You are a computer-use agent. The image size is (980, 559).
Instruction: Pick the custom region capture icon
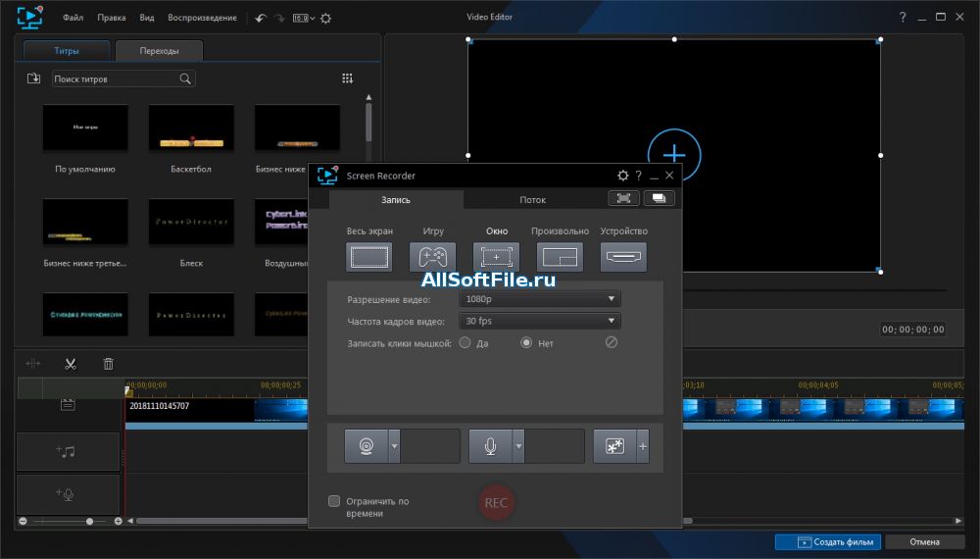560,257
